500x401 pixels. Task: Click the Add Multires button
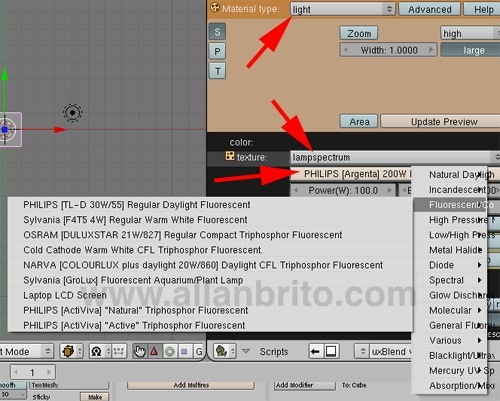(191, 385)
